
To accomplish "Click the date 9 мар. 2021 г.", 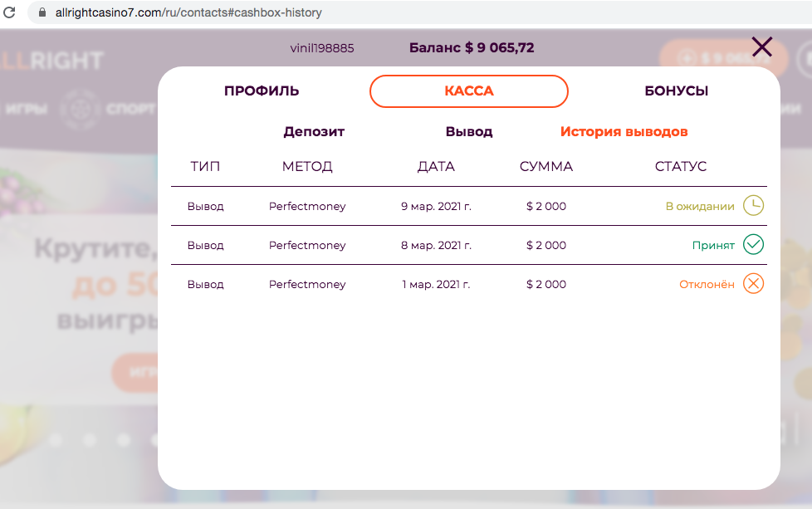I will point(436,206).
